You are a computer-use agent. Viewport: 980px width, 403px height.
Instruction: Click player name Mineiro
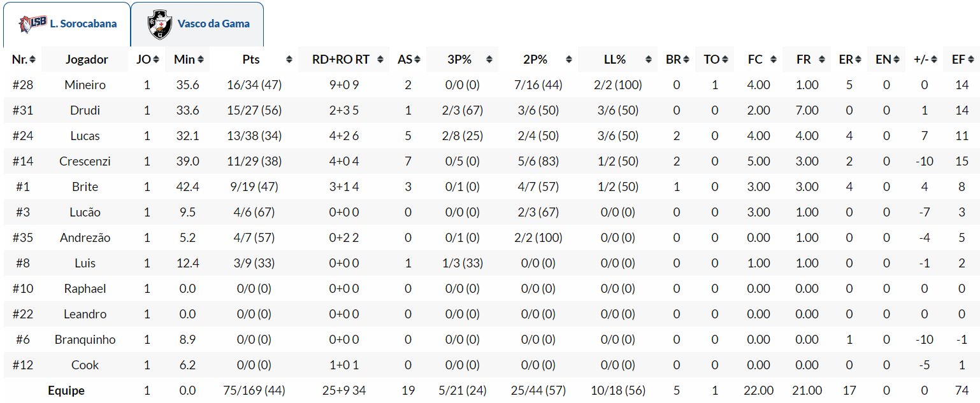85,85
